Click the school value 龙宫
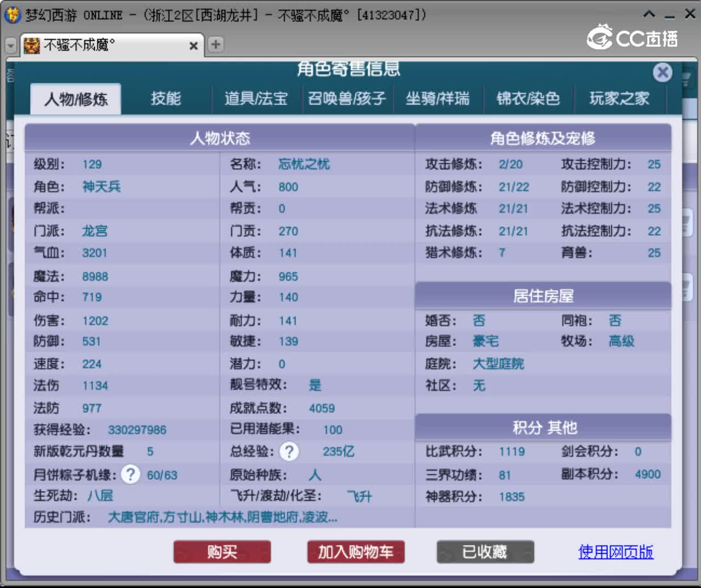The width and height of the screenshot is (701, 588). (x=95, y=231)
